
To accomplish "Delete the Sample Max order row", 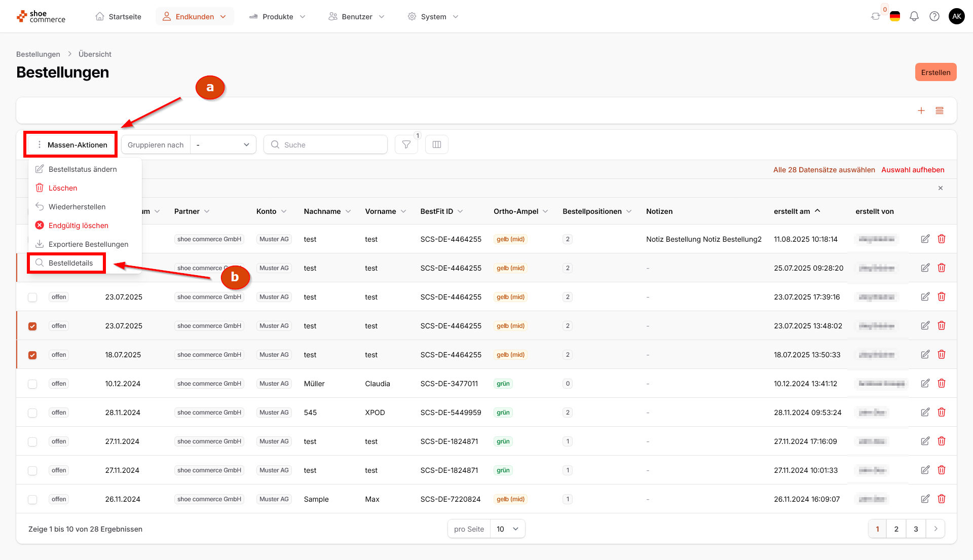I will (x=941, y=499).
